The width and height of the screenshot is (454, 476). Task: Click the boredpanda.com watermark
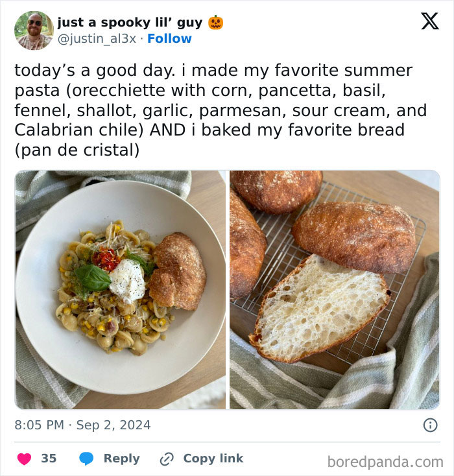coord(385,461)
